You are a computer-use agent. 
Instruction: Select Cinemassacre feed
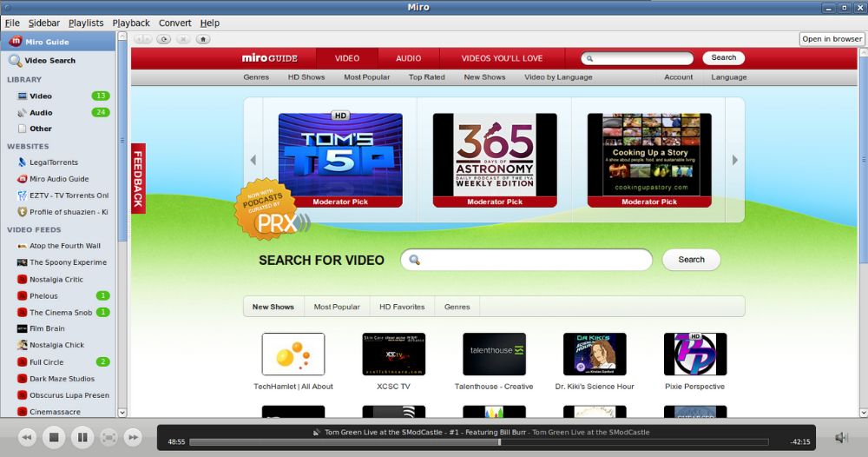point(57,412)
